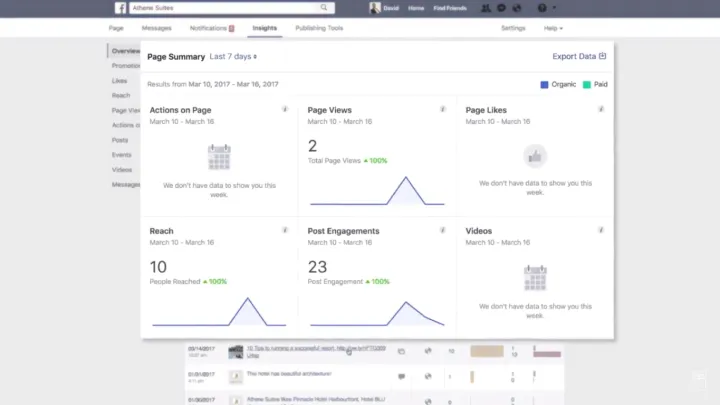Open the Notifications tab
Viewport: 720px width, 405px height.
[x=211, y=28]
